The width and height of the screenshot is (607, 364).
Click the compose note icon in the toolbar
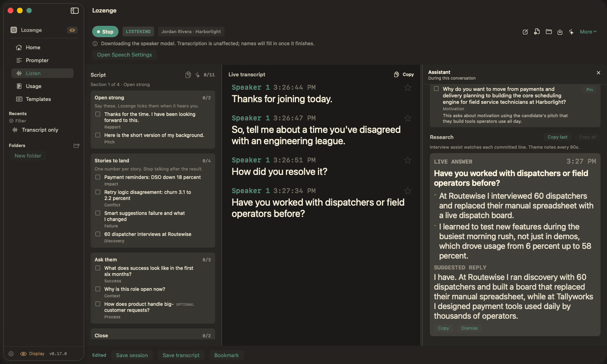pos(525,32)
